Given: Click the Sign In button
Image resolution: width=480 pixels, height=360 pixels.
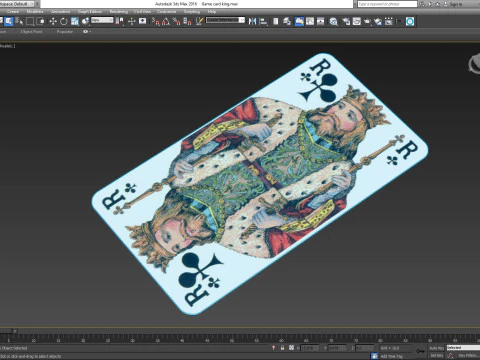Looking at the screenshot, I should [x=453, y=4].
